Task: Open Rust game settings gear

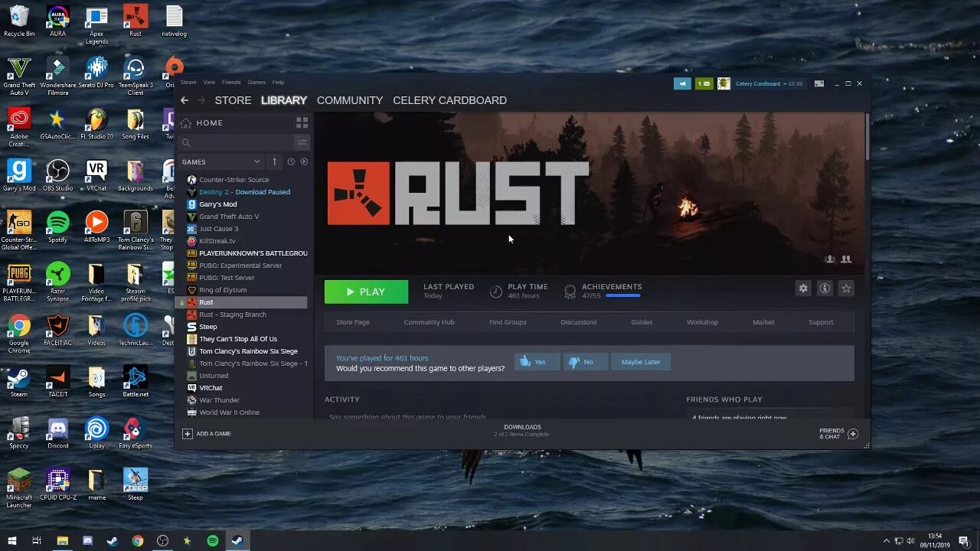Action: 803,289
